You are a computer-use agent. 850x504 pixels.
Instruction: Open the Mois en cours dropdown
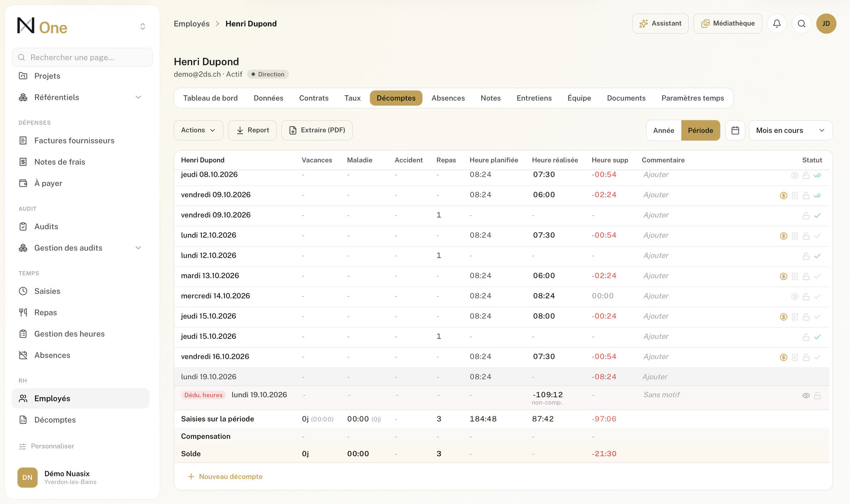click(x=790, y=130)
